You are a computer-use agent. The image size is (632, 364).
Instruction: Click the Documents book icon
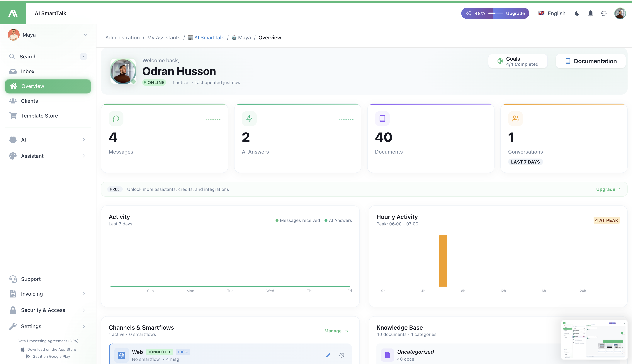click(382, 118)
